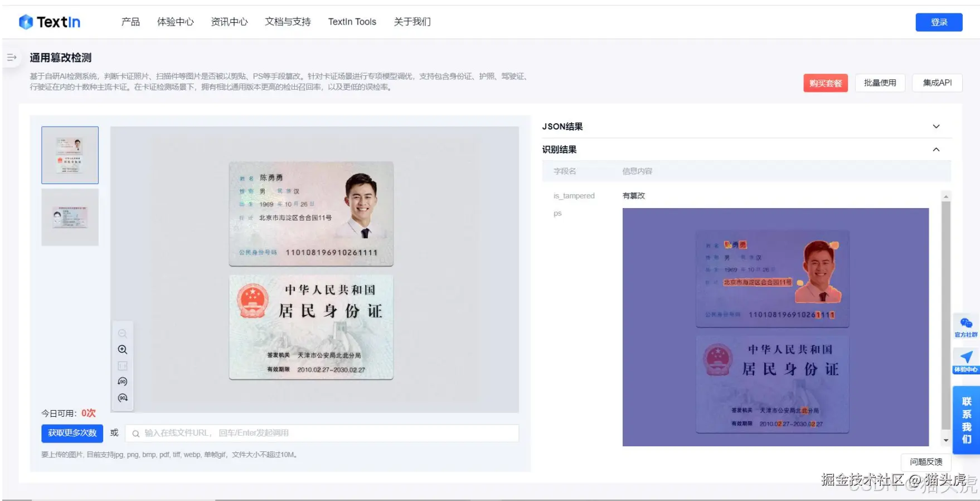This screenshot has height=501, width=980.
Task: Click the online file URL input field
Action: click(322, 433)
